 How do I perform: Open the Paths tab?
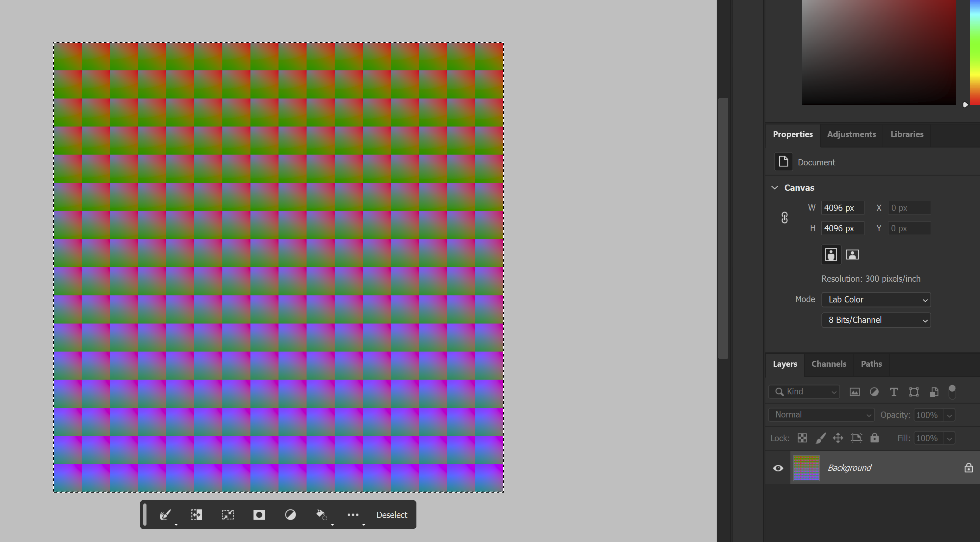click(x=871, y=364)
